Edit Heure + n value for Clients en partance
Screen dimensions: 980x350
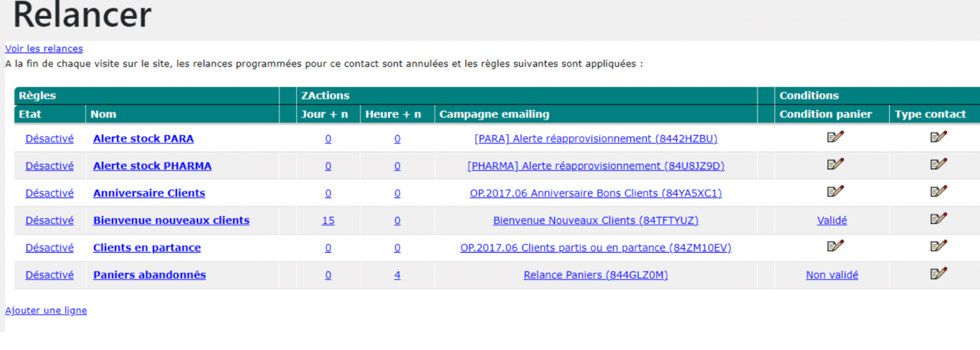coord(397,248)
